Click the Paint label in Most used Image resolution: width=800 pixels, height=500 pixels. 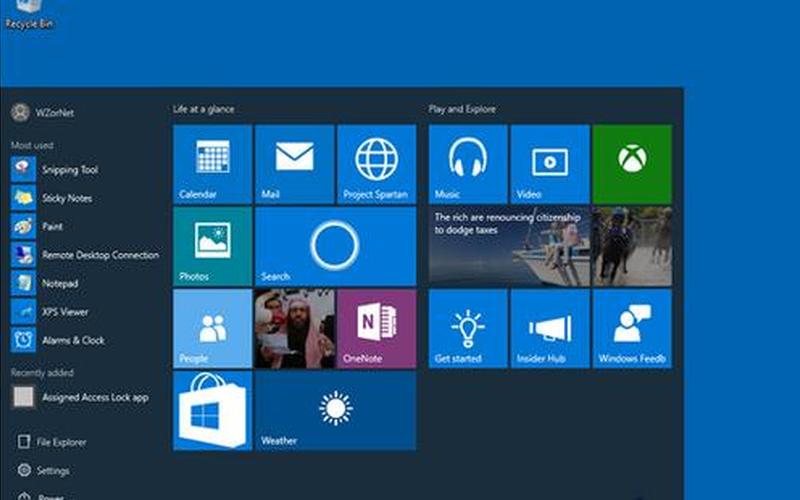[53, 227]
